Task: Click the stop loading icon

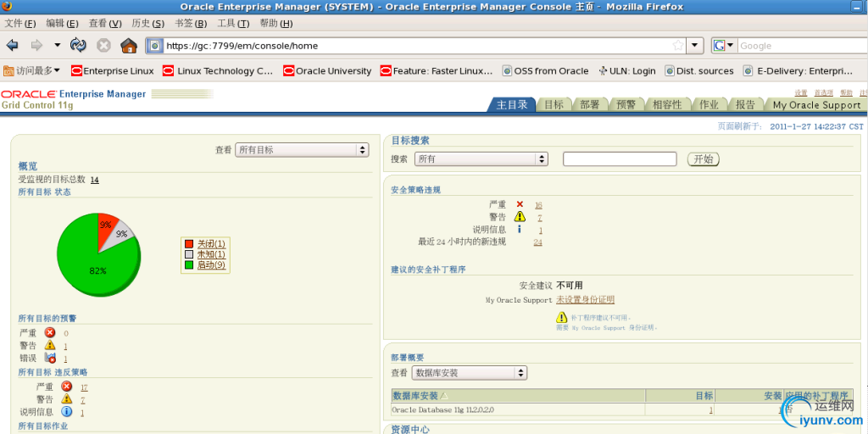Action: click(x=103, y=46)
